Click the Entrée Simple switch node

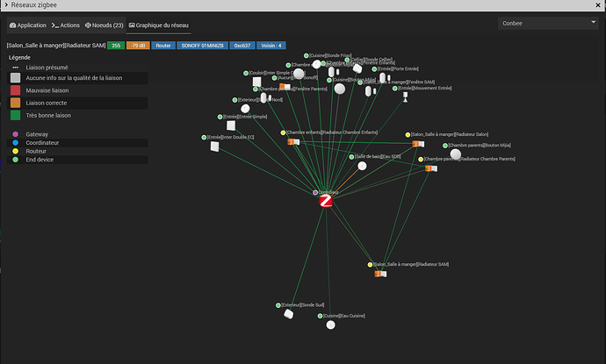[231, 125]
